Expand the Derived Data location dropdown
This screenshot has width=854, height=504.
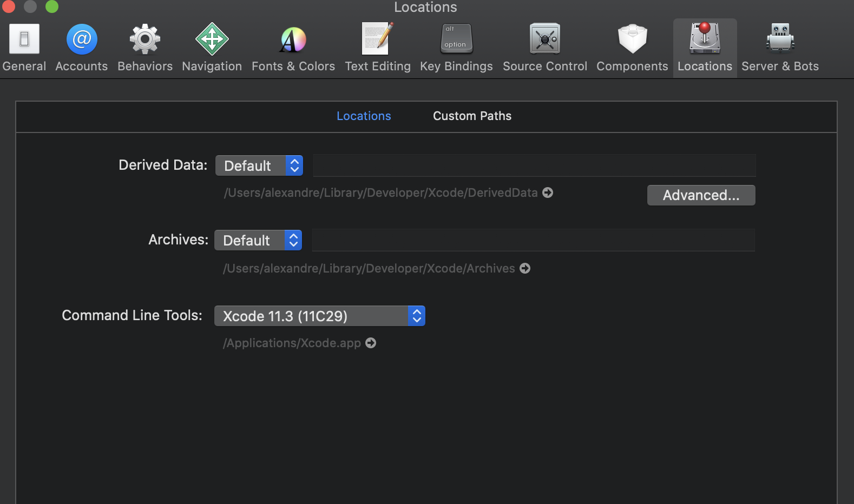click(x=259, y=165)
